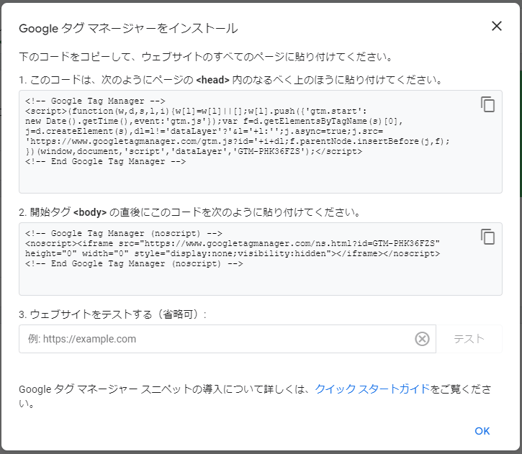The width and height of the screenshot is (522, 454).
Task: Click the step 3 ウェブサイトをテストする label
Action: pyautogui.click(x=113, y=314)
